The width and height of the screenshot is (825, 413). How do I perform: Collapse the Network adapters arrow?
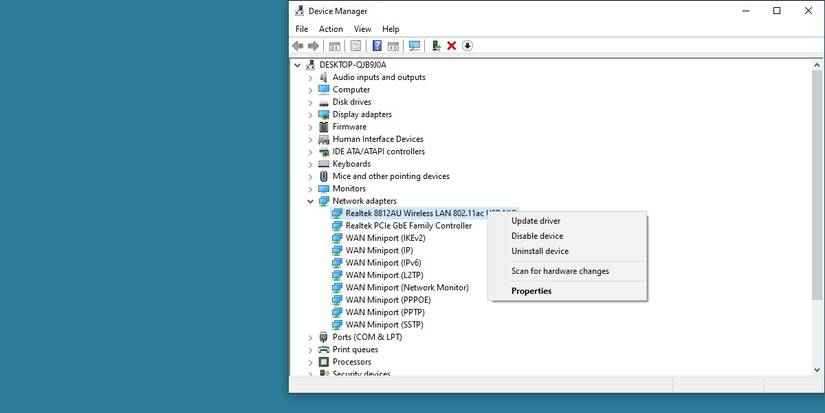(x=310, y=202)
